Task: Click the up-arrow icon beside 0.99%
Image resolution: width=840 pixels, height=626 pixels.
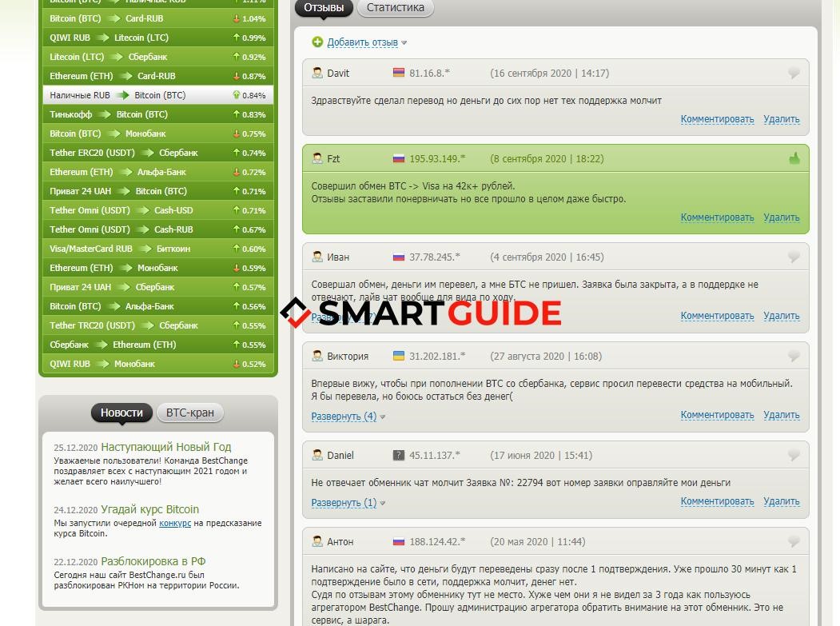Action: (237, 38)
